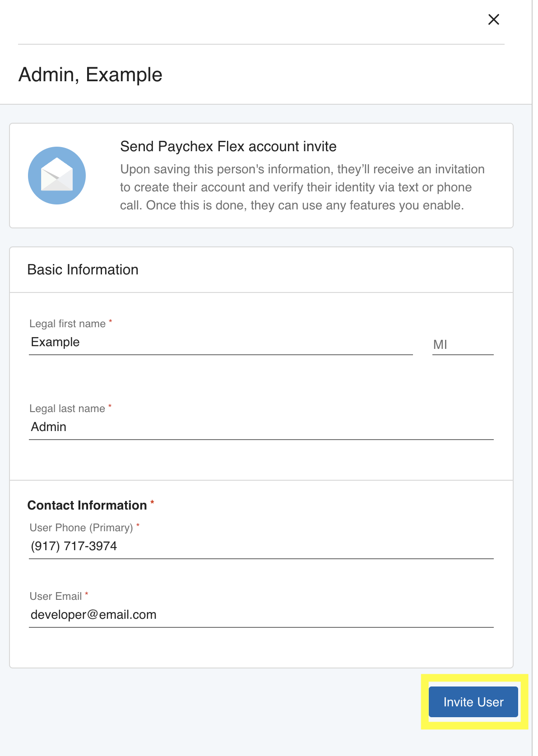Click the 'Legal first name' label

pos(67,324)
